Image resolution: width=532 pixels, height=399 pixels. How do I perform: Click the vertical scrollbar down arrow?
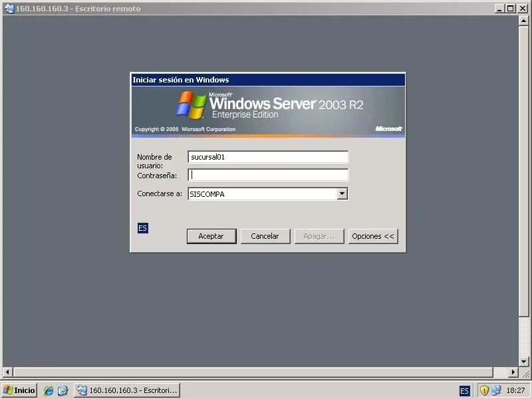(523, 362)
